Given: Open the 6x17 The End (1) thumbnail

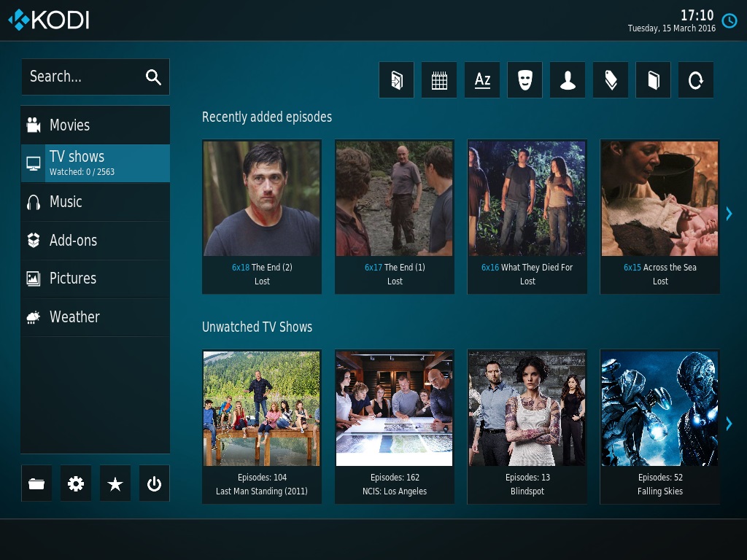Looking at the screenshot, I should (x=395, y=198).
